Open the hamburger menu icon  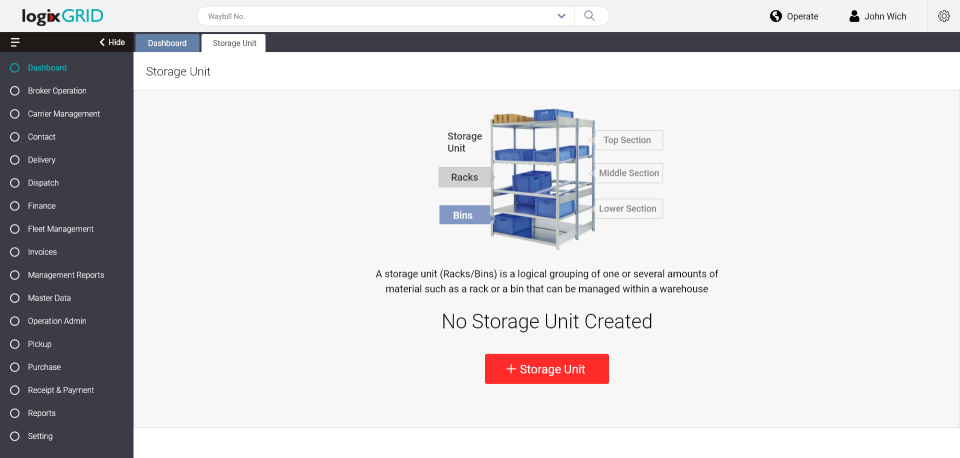click(15, 42)
